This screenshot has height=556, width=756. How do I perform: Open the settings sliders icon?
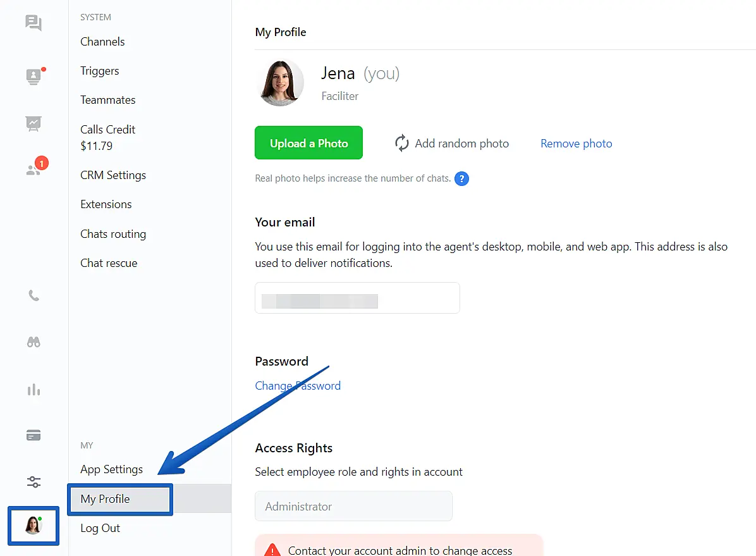point(34,482)
